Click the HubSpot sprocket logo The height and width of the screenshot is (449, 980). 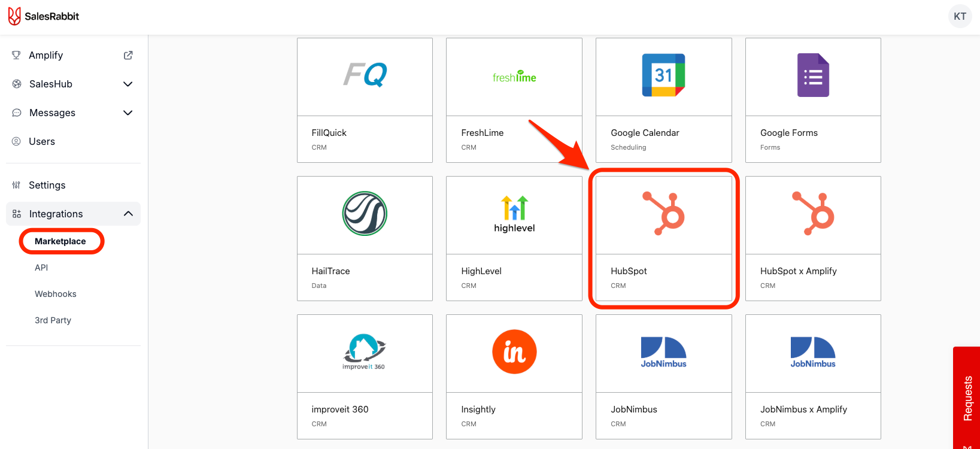click(x=663, y=214)
